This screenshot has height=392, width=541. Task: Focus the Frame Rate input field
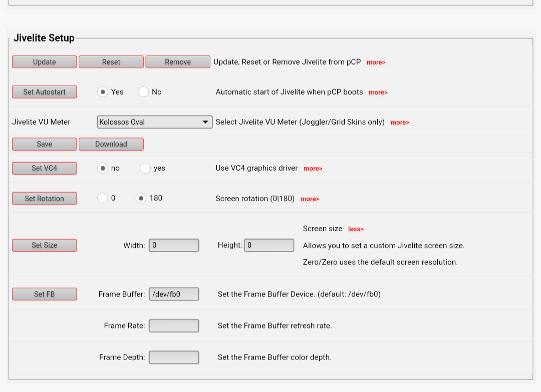(x=174, y=326)
